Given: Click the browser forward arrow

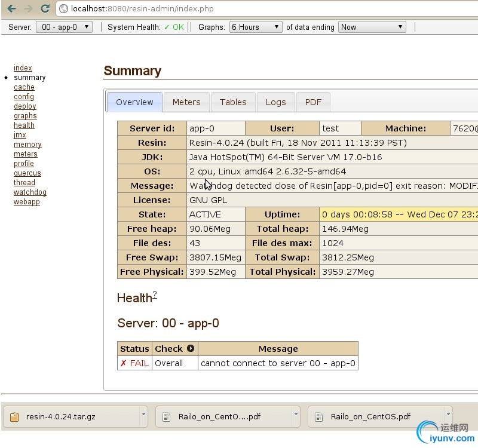Looking at the screenshot, I should pyautogui.click(x=28, y=8).
